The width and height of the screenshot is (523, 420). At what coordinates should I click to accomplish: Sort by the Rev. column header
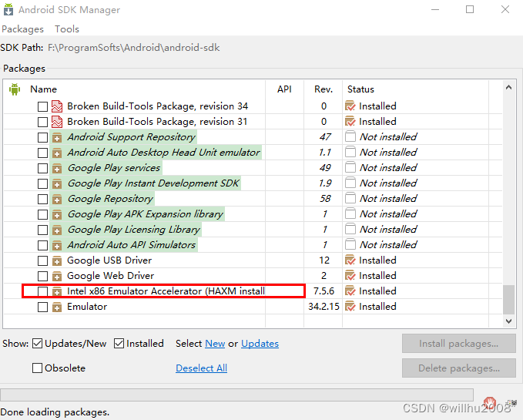click(324, 89)
